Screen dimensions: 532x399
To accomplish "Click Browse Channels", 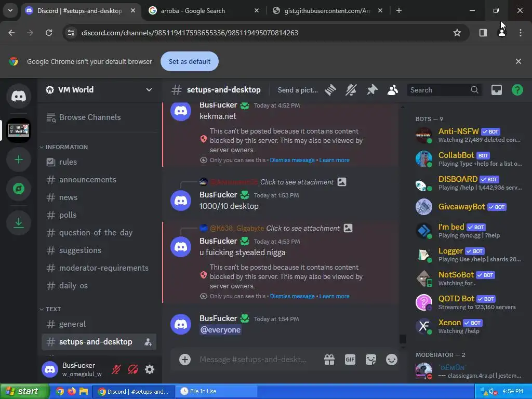I will (x=99, y=117).
